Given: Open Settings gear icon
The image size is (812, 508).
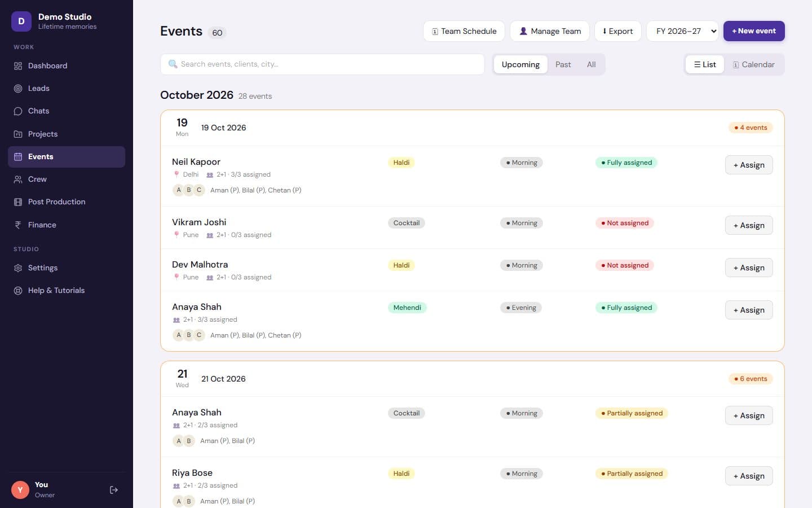Looking at the screenshot, I should [18, 268].
